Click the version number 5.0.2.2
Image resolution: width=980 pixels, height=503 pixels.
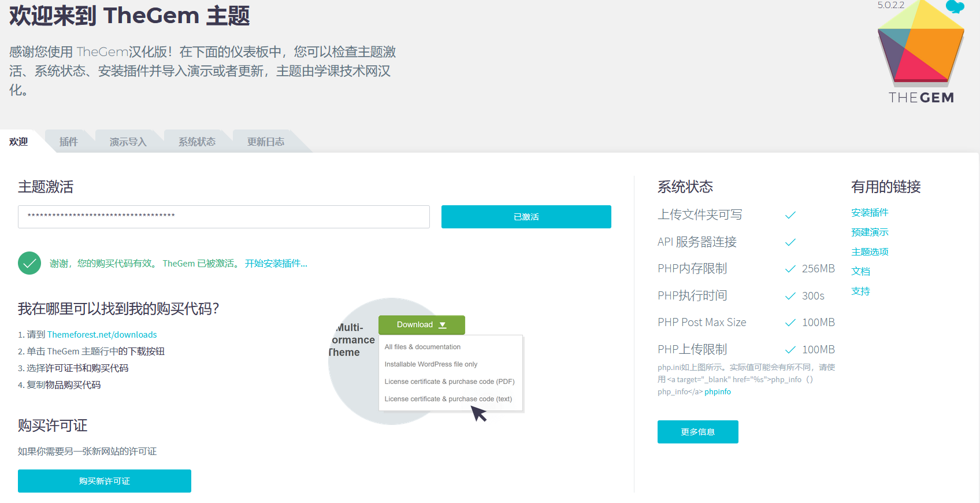coord(890,5)
